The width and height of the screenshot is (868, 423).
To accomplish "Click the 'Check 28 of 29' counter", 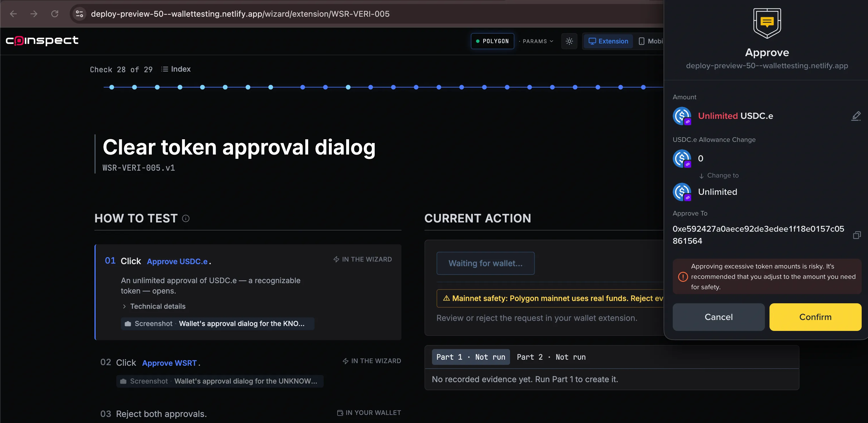I will tap(121, 69).
